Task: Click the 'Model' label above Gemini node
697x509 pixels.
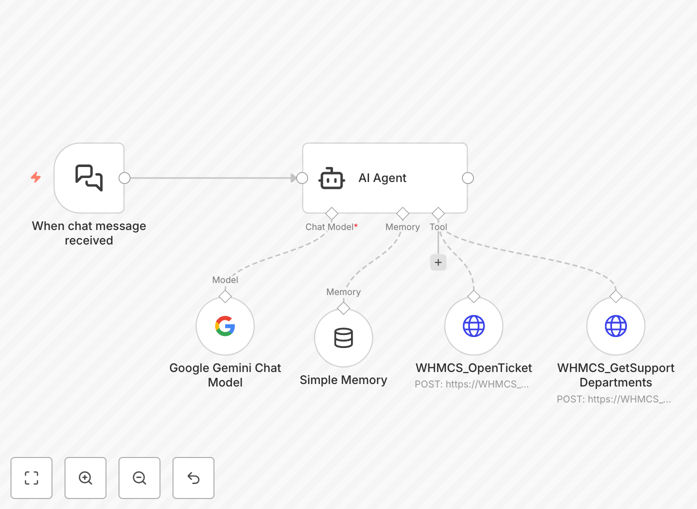Action: click(x=225, y=280)
